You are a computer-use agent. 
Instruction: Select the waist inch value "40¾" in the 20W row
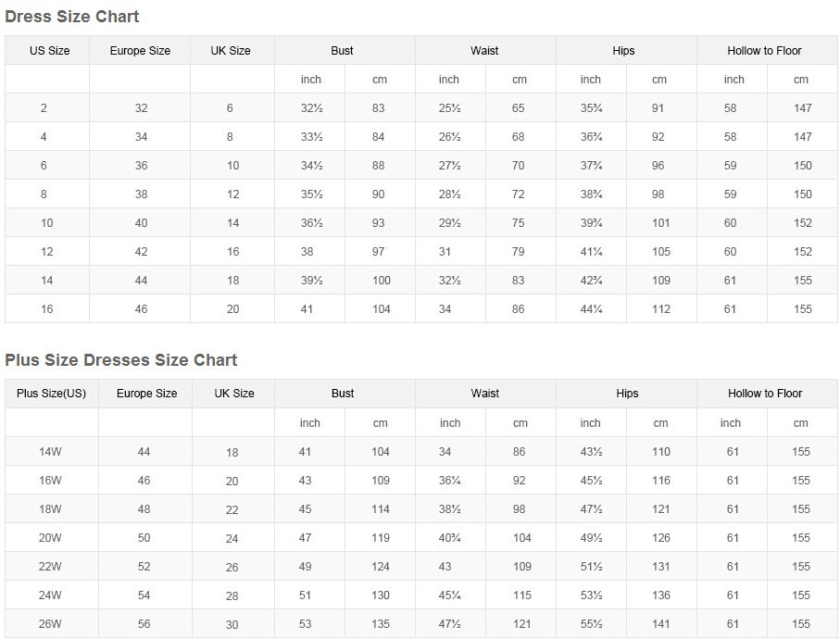(x=450, y=538)
